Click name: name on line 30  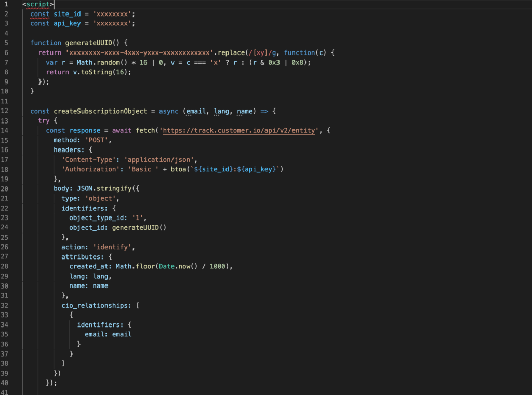point(88,286)
